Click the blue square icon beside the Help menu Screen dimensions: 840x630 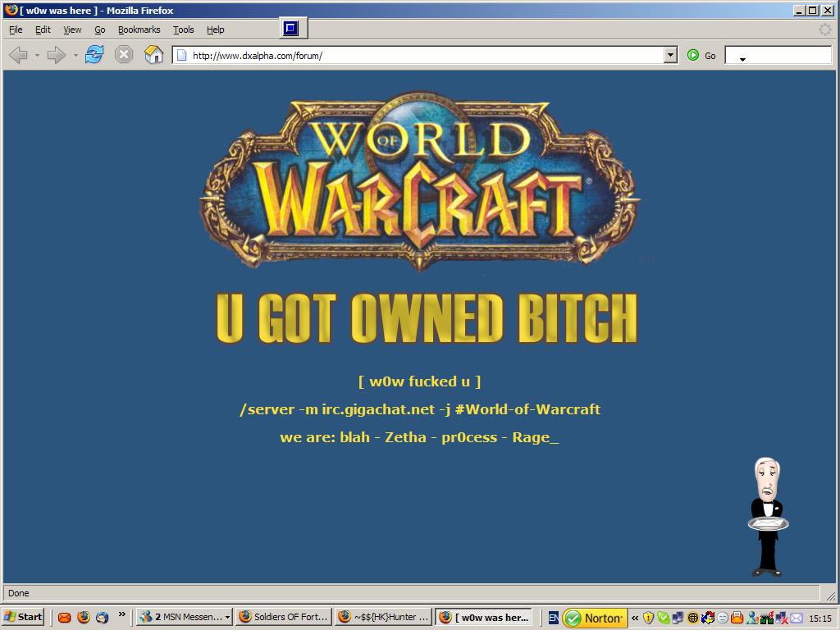pos(291,29)
